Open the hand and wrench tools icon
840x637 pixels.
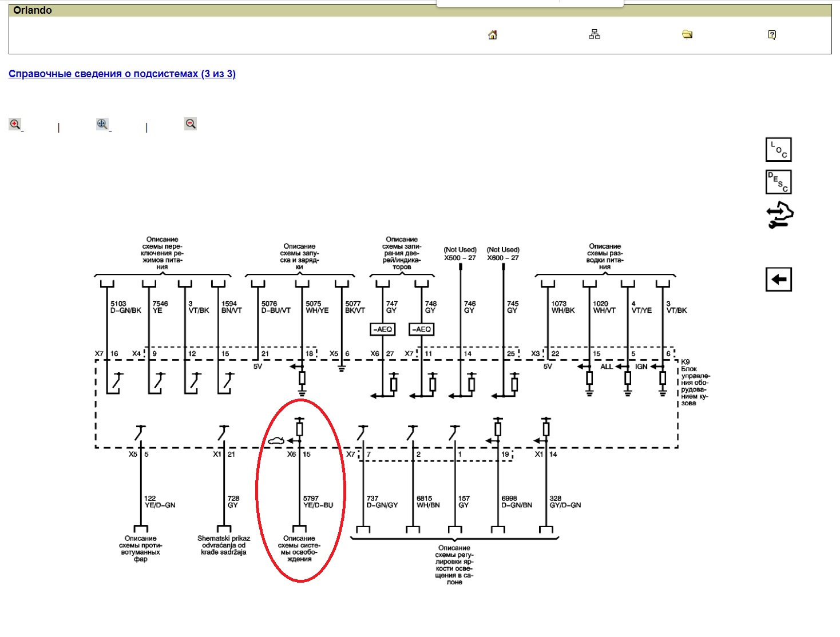pos(780,216)
